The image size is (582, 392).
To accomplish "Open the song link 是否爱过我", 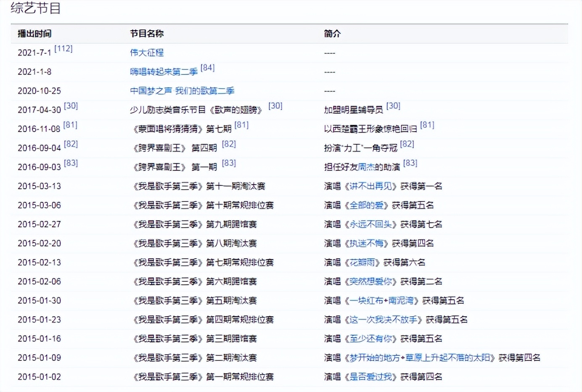I will point(370,377).
